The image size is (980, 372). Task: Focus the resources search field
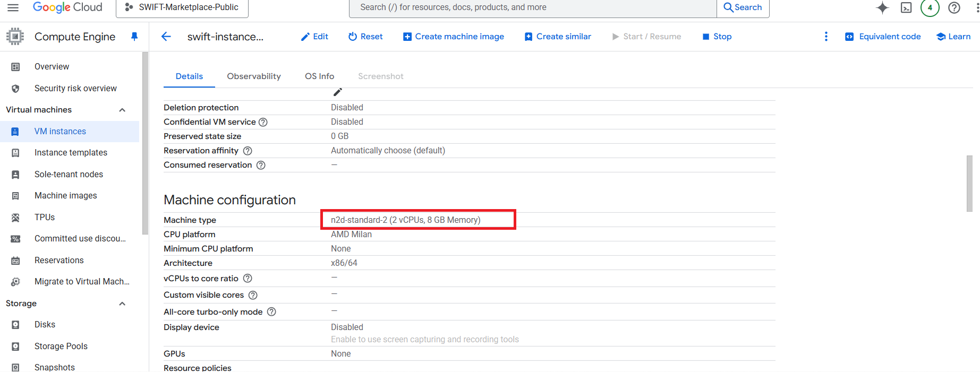[533, 7]
